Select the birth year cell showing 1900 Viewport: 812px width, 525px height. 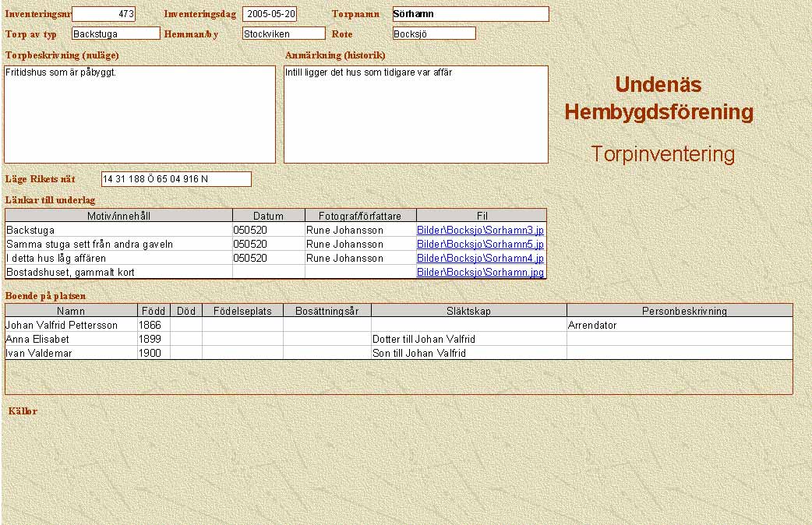pyautogui.click(x=154, y=354)
